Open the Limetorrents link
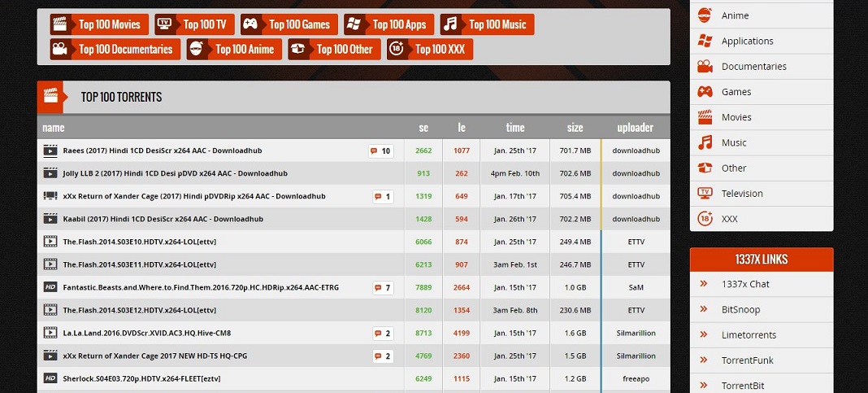Viewport: 868px width, 393px height. 749,334
